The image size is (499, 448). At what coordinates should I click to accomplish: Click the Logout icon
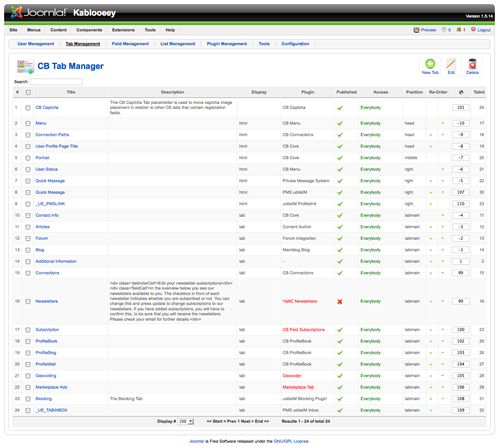tap(473, 30)
